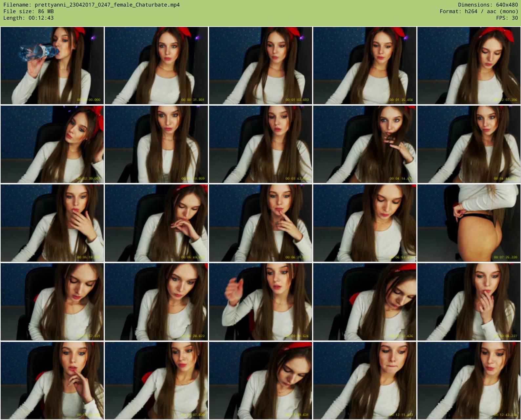
Task: Click the frame timestamped 00:11:39.631
Action: pyautogui.click(x=260, y=381)
